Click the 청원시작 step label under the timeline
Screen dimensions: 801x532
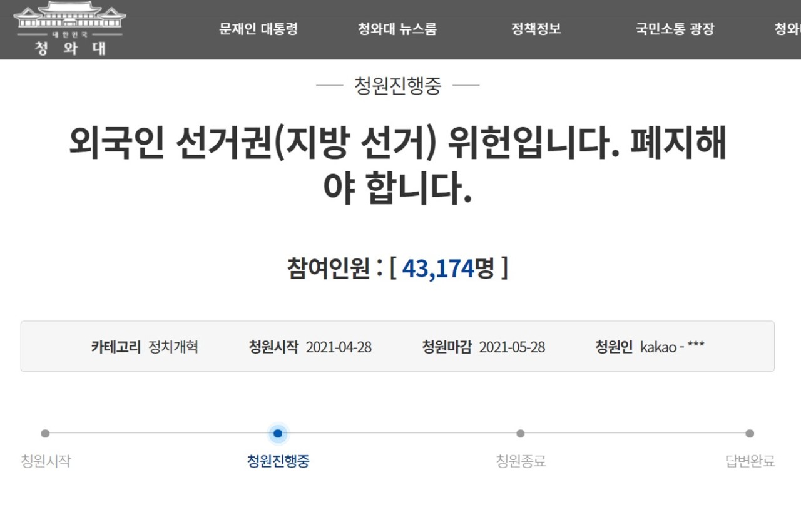[46, 461]
